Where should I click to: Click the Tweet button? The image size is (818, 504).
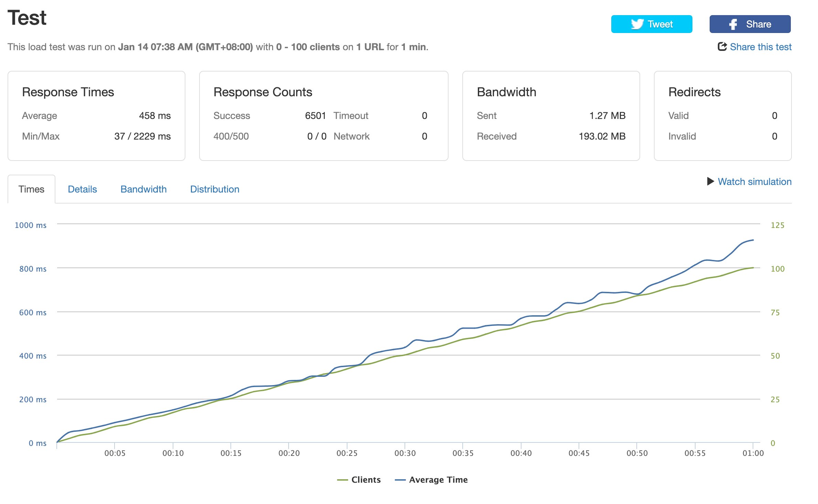click(x=652, y=24)
